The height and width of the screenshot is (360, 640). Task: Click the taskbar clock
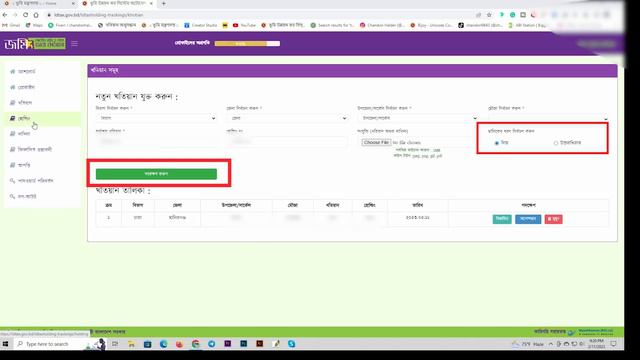[x=597, y=344]
